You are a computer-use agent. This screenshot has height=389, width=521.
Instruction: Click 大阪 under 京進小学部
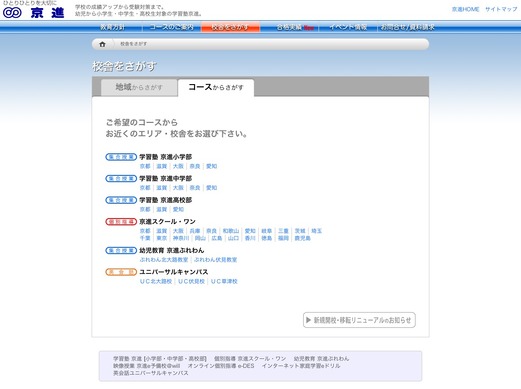pyautogui.click(x=178, y=166)
